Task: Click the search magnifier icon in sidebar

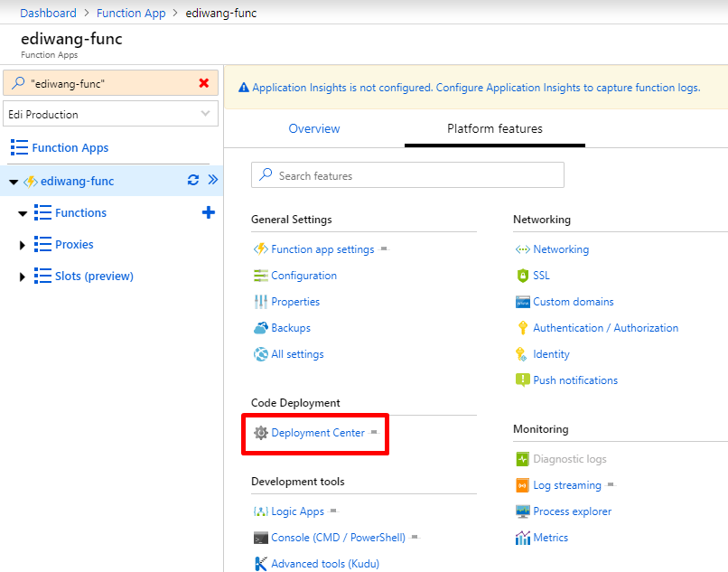Action: pos(18,83)
